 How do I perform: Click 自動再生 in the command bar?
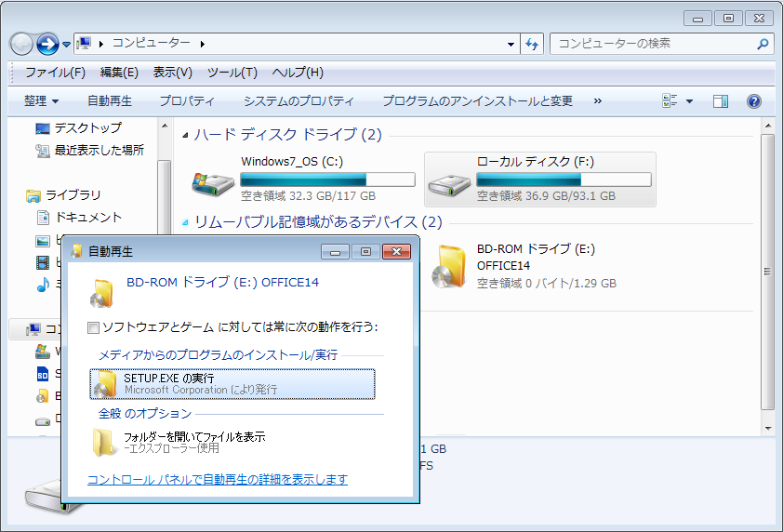[x=110, y=101]
